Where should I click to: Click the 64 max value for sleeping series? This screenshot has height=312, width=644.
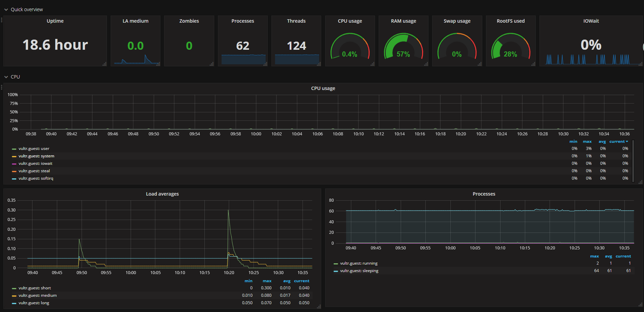tap(596, 270)
